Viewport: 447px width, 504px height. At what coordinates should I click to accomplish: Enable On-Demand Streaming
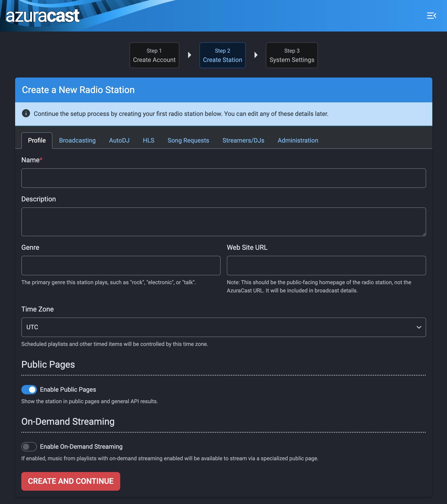point(29,446)
